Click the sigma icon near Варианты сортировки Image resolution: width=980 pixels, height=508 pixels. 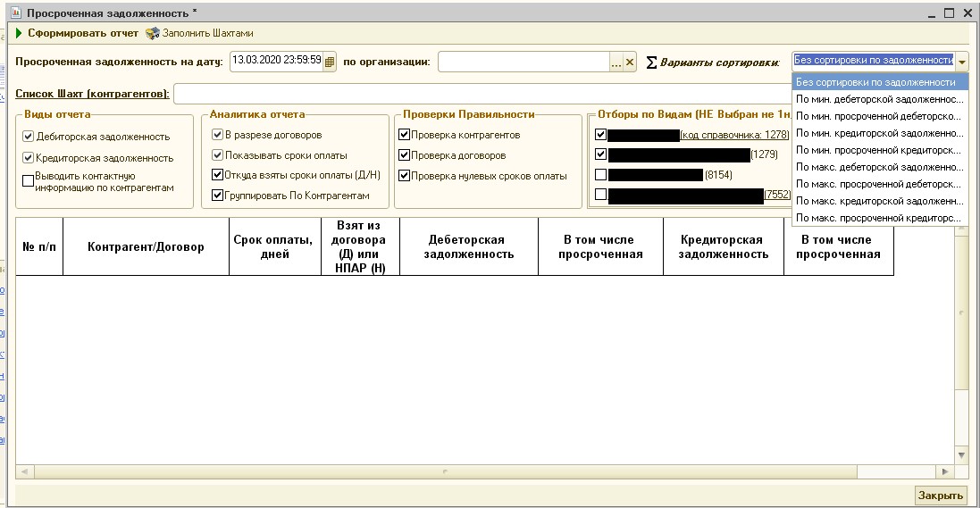651,62
